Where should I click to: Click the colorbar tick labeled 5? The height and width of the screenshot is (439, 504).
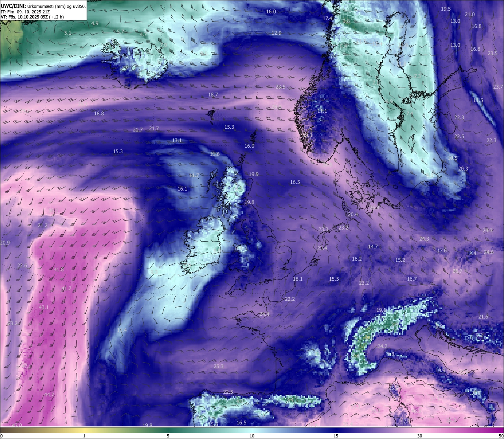pos(168,436)
